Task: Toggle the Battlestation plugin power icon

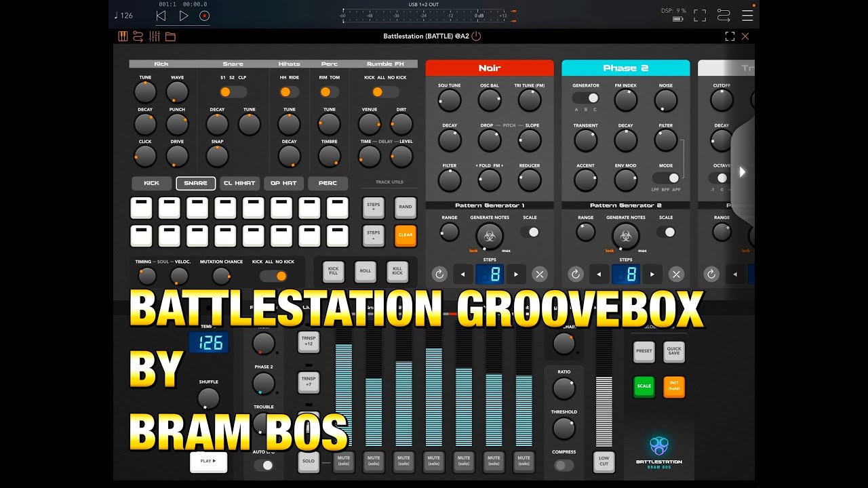Action: [476, 36]
